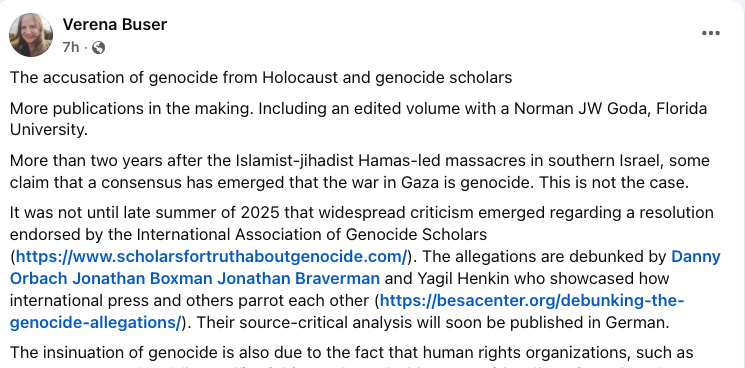Open Verena Buser's profile via name

tap(115, 24)
